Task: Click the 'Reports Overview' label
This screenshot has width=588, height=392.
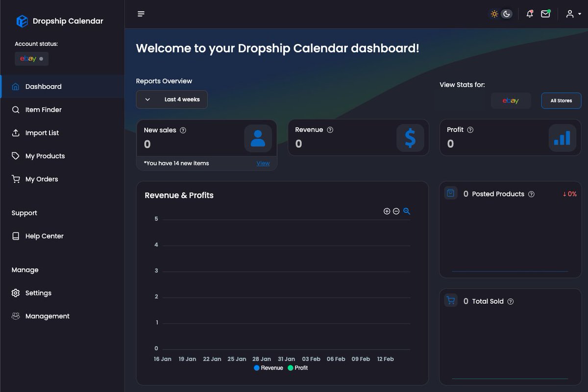Action: tap(164, 81)
